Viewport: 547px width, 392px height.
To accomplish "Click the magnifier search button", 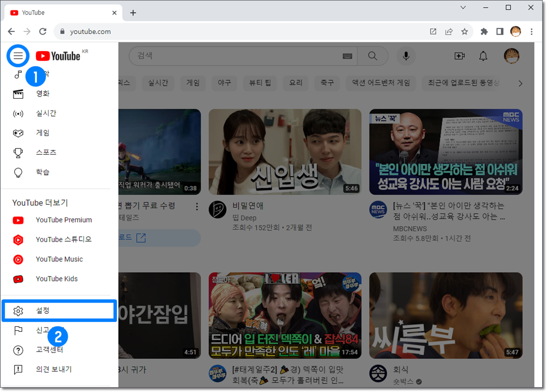I will pyautogui.click(x=373, y=56).
